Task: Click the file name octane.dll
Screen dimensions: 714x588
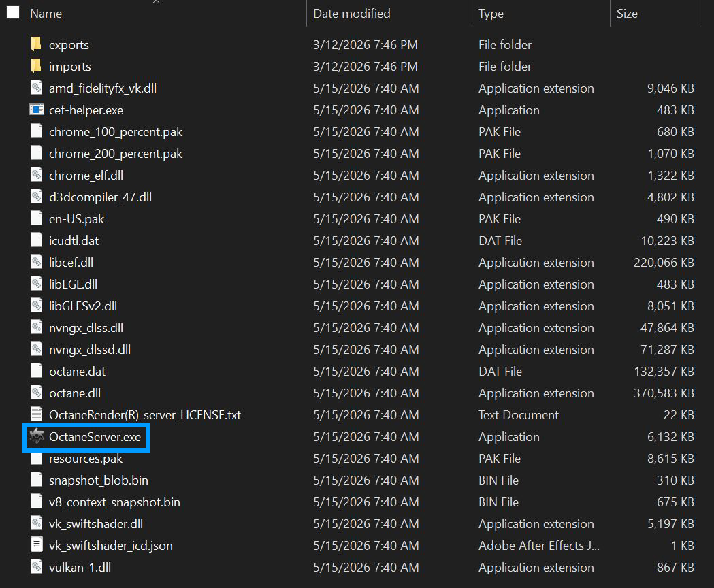Action: (x=75, y=393)
